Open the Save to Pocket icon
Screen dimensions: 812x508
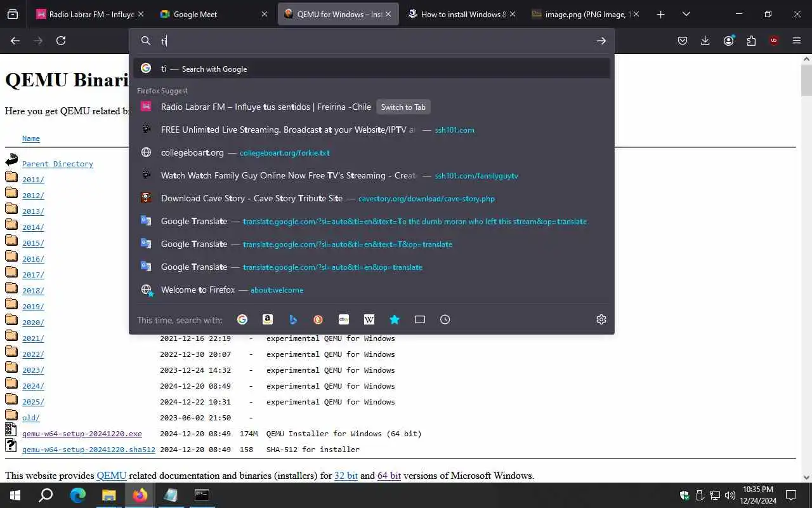[683, 41]
